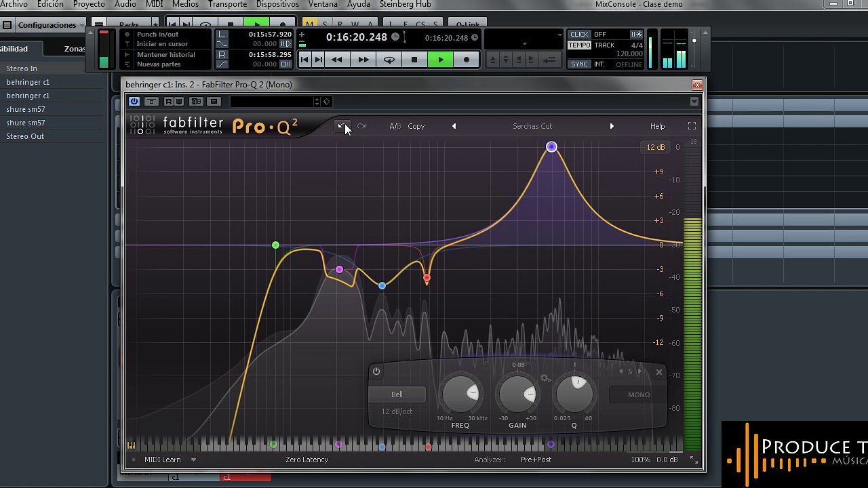Enable MIDI Learn
868x488 pixels.
pos(163,460)
